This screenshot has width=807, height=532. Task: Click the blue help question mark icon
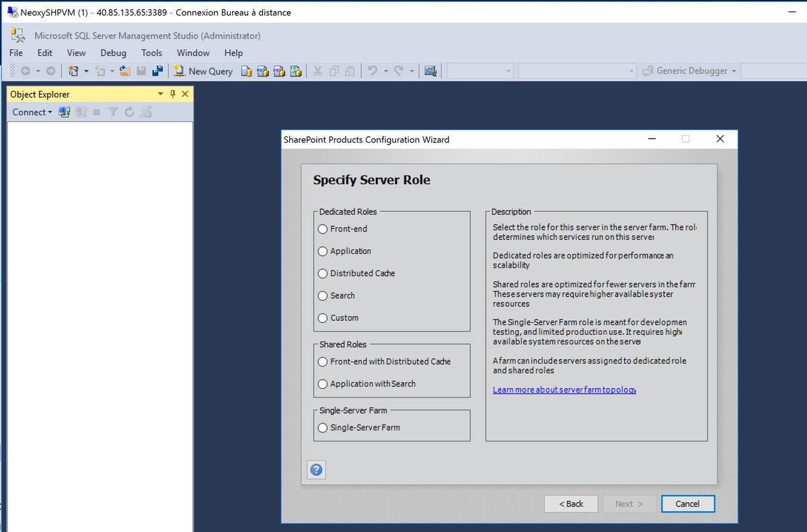click(x=316, y=469)
